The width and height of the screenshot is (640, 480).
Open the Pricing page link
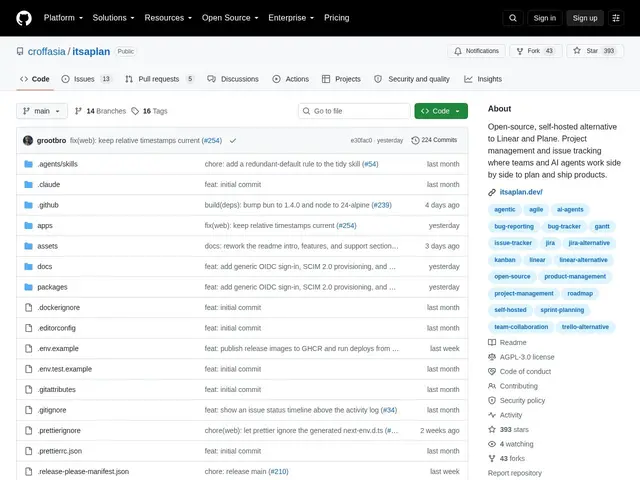pyautogui.click(x=336, y=18)
